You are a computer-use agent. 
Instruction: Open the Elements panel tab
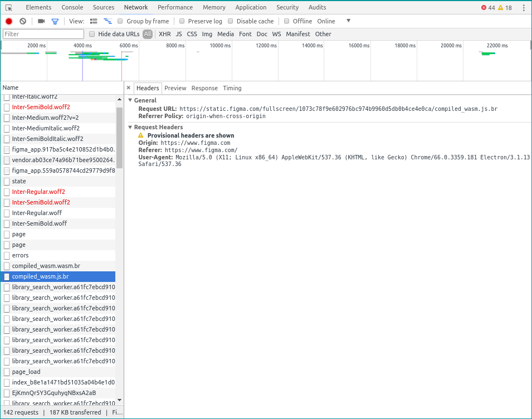pyautogui.click(x=38, y=7)
